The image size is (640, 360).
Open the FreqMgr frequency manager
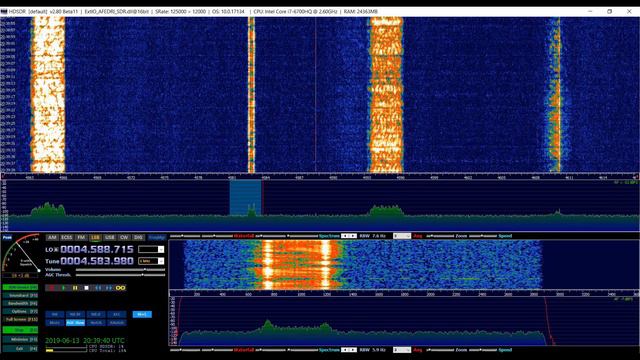click(x=157, y=237)
